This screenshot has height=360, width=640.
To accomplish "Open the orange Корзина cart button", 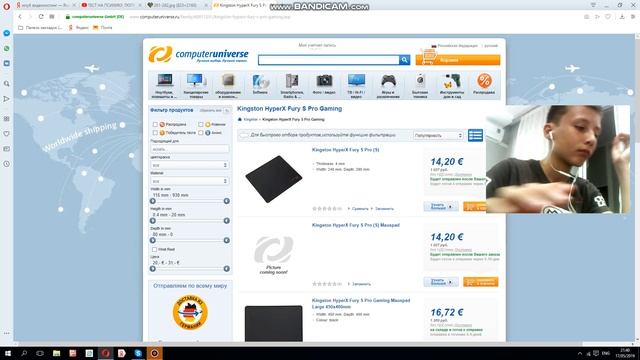I will pos(458,60).
